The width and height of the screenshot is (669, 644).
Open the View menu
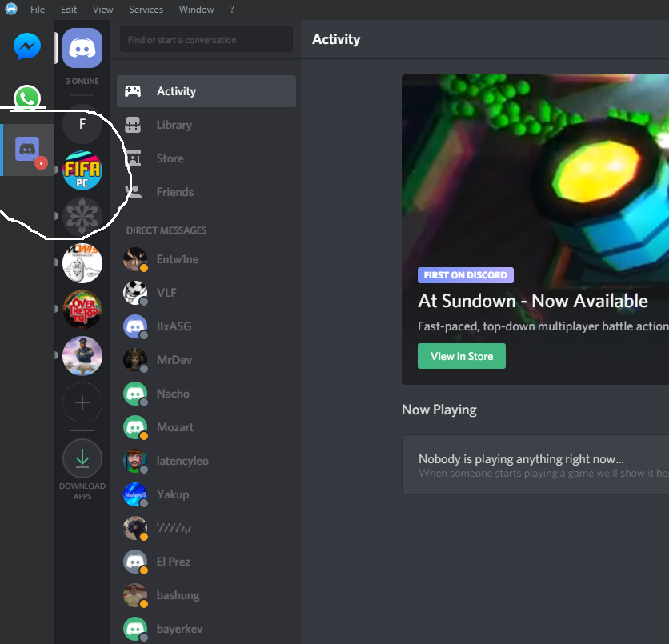click(102, 9)
